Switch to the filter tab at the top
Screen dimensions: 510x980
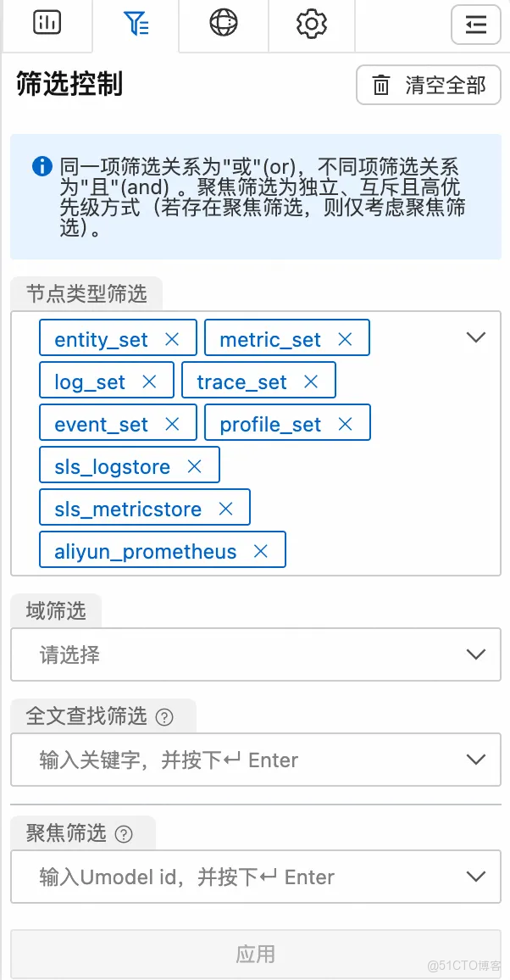point(135,25)
